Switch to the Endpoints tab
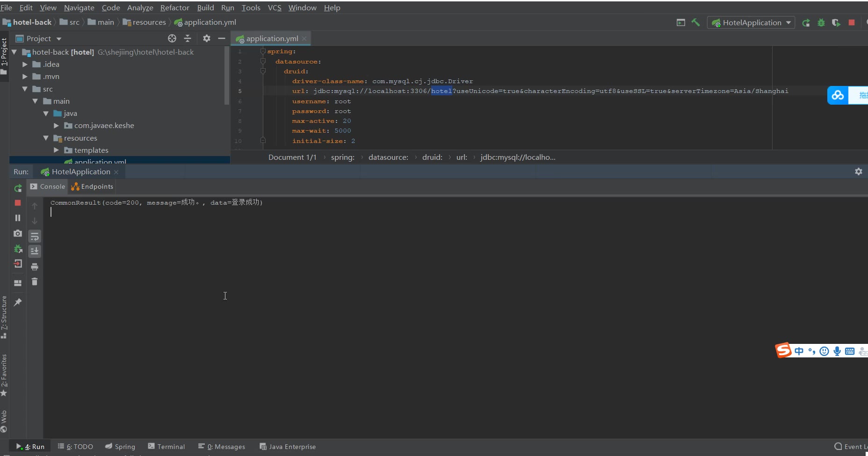The height and width of the screenshot is (456, 868). coord(93,186)
